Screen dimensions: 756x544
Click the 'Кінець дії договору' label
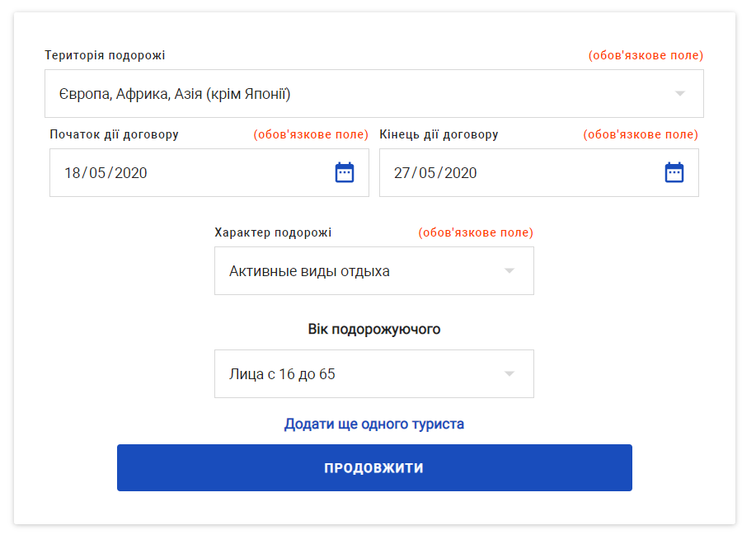439,134
